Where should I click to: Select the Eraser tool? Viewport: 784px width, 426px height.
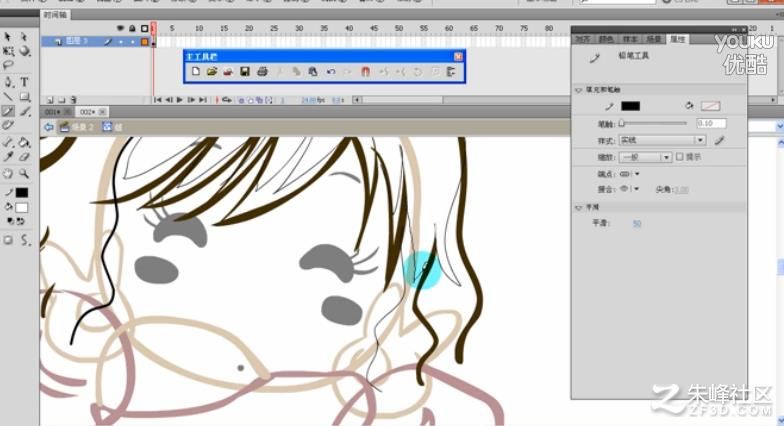click(24, 157)
